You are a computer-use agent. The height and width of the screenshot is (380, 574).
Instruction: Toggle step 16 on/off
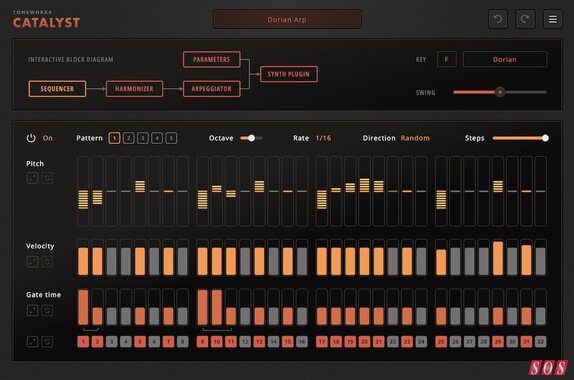pyautogui.click(x=302, y=342)
